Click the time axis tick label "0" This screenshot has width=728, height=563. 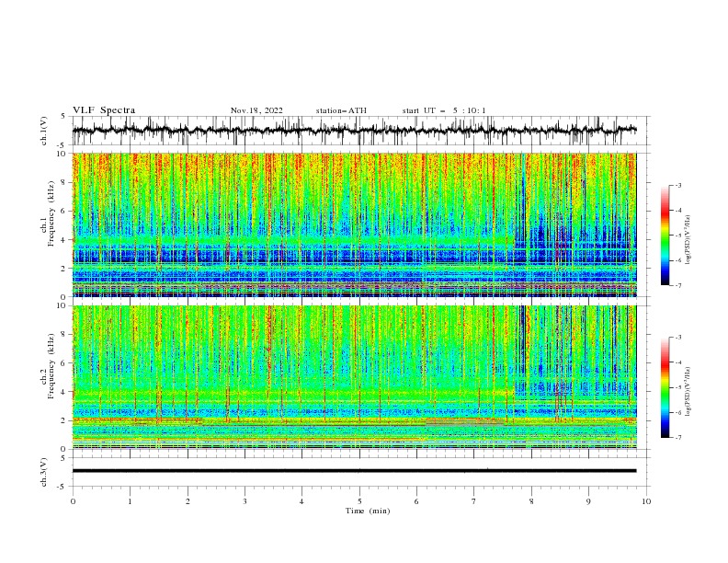(73, 501)
